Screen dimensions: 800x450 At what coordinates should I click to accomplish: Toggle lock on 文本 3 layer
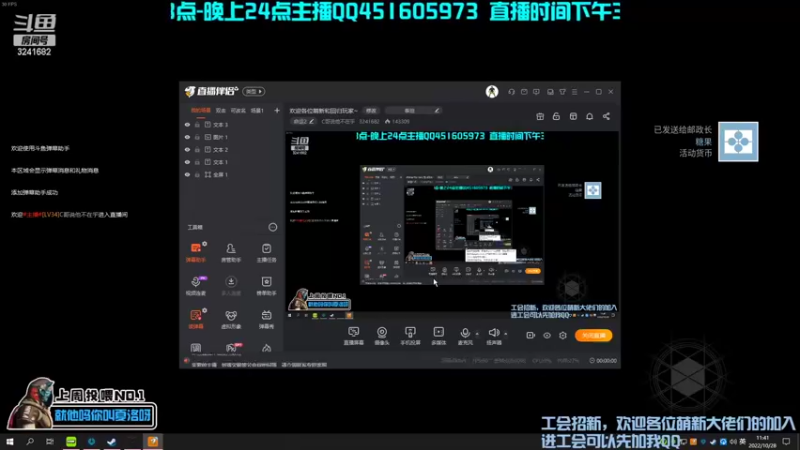point(197,124)
